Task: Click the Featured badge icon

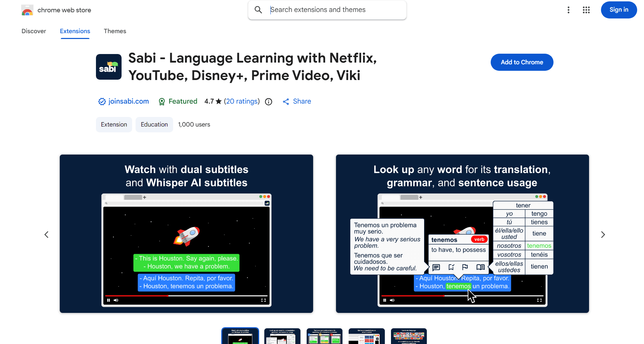Action: 162,102
